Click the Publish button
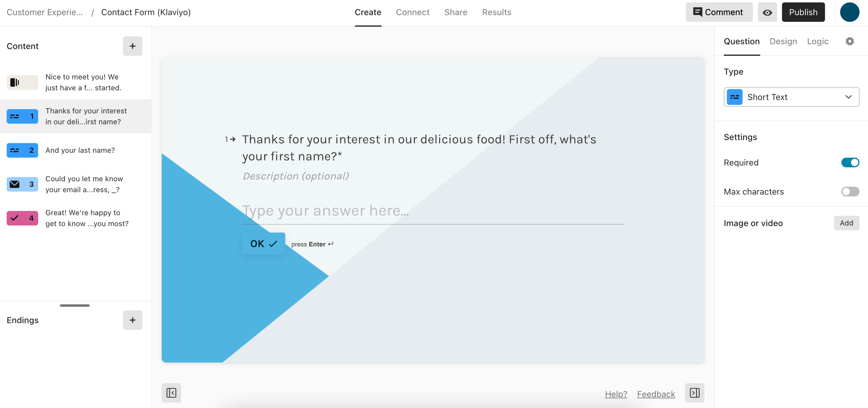 pos(803,12)
